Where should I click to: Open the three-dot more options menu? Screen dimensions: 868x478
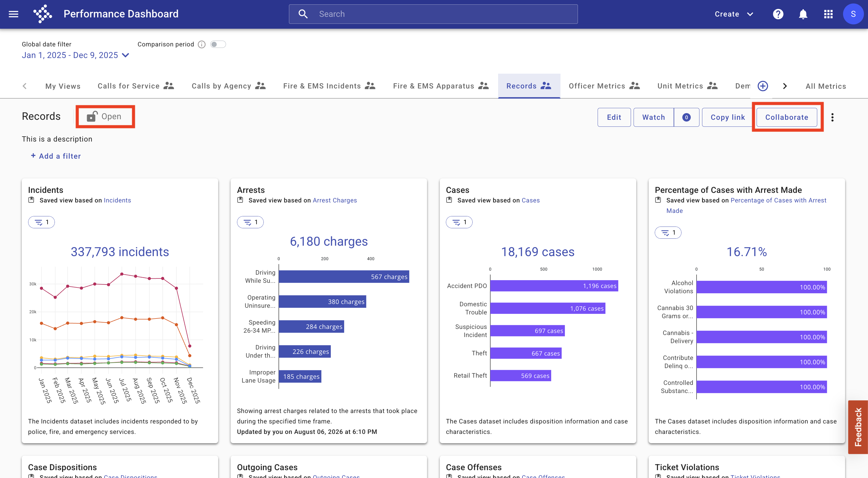pyautogui.click(x=833, y=117)
